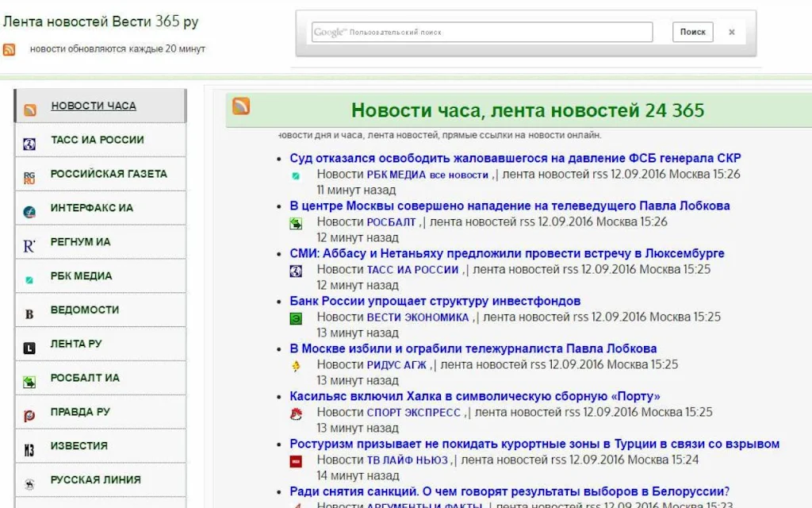Click the РБК МЕДИА все новости source link
The height and width of the screenshot is (508, 812).
[427, 175]
